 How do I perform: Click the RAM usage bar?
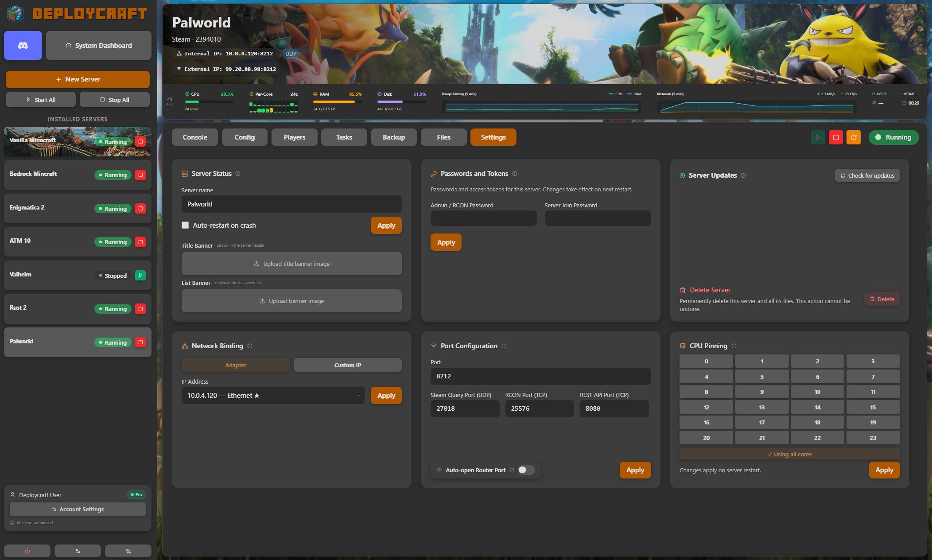338,102
